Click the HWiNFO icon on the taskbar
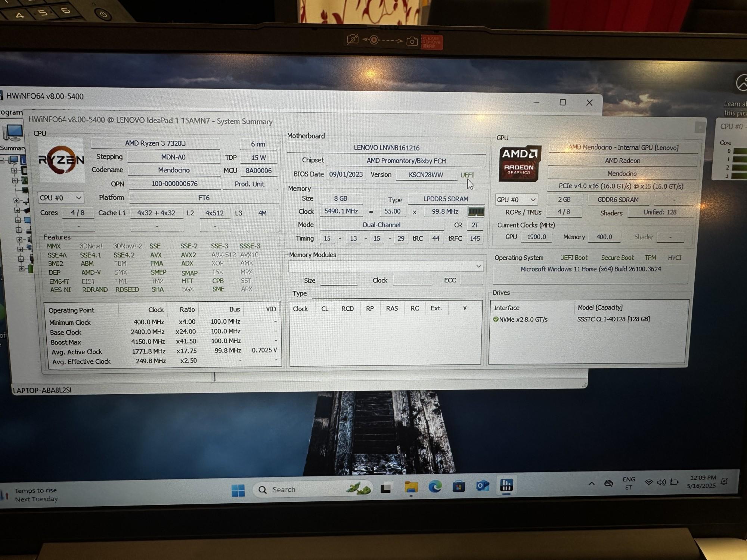 tap(506, 485)
